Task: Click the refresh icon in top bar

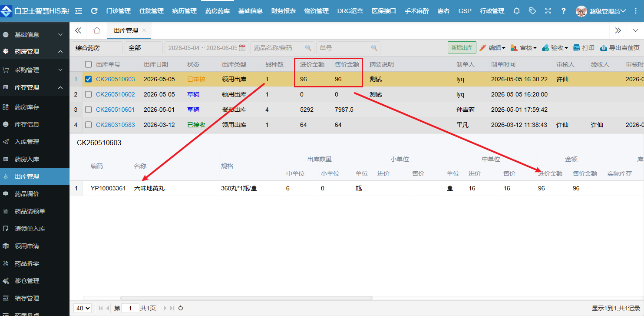Action: click(94, 11)
